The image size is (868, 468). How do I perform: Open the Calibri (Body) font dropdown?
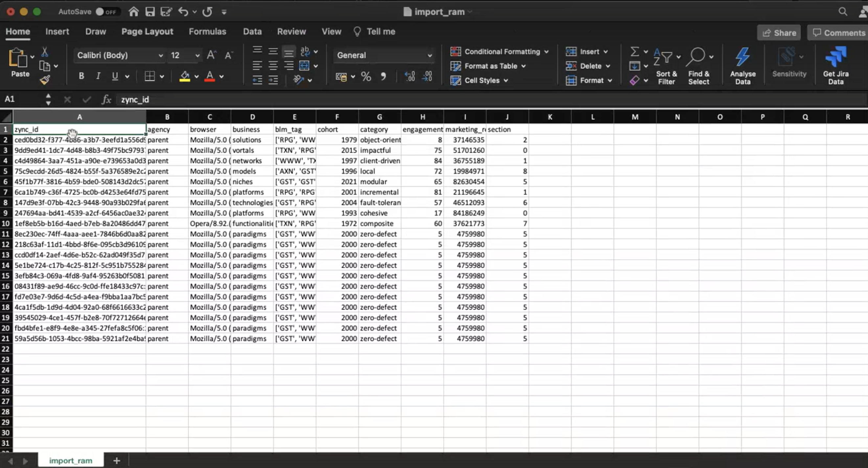point(161,55)
